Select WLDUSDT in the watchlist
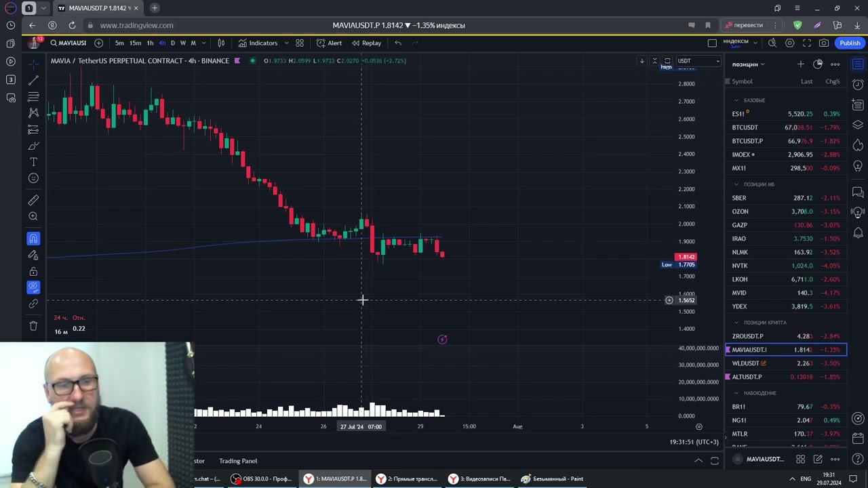The width and height of the screenshot is (868, 488). [786, 363]
